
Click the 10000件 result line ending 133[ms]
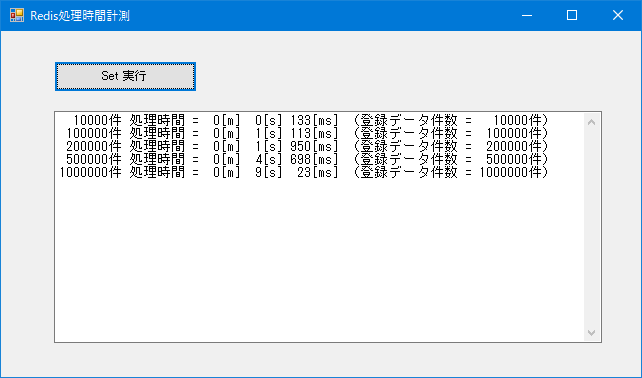310,120
